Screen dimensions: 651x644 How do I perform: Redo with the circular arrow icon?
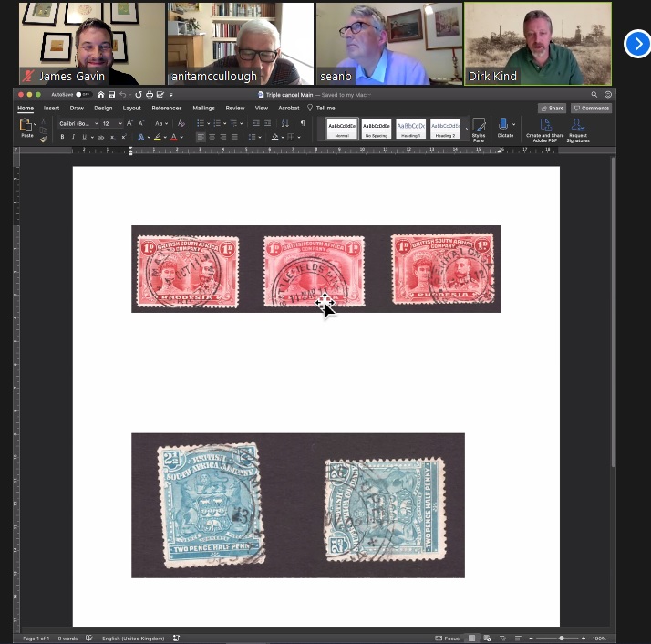point(139,95)
